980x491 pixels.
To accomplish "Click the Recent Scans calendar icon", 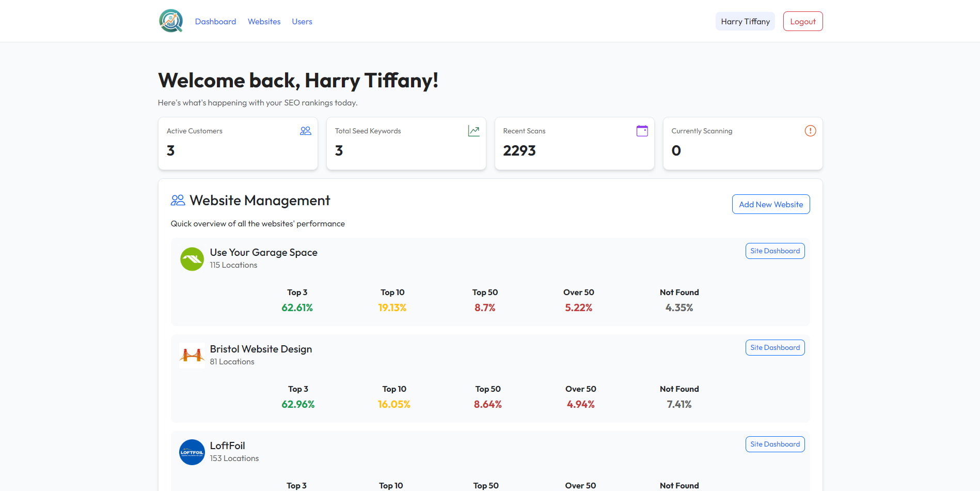I will (642, 131).
